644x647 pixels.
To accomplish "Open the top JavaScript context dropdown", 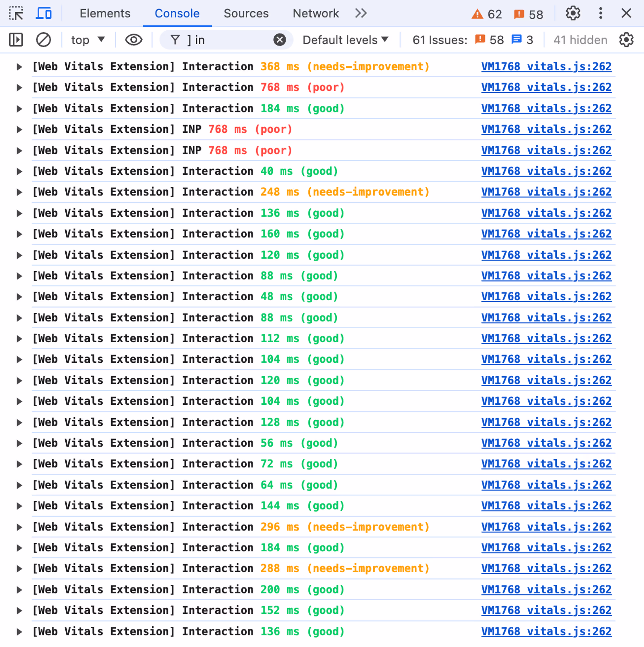I will (x=88, y=40).
